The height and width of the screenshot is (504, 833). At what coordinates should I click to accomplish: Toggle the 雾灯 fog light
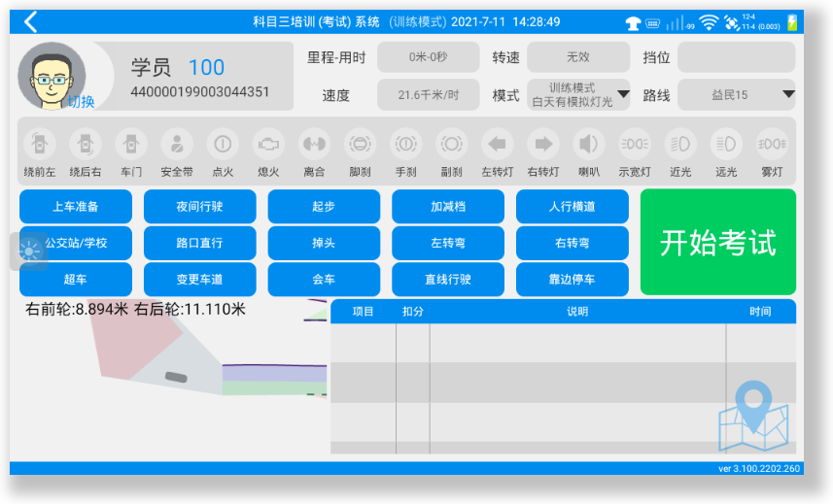point(772,145)
